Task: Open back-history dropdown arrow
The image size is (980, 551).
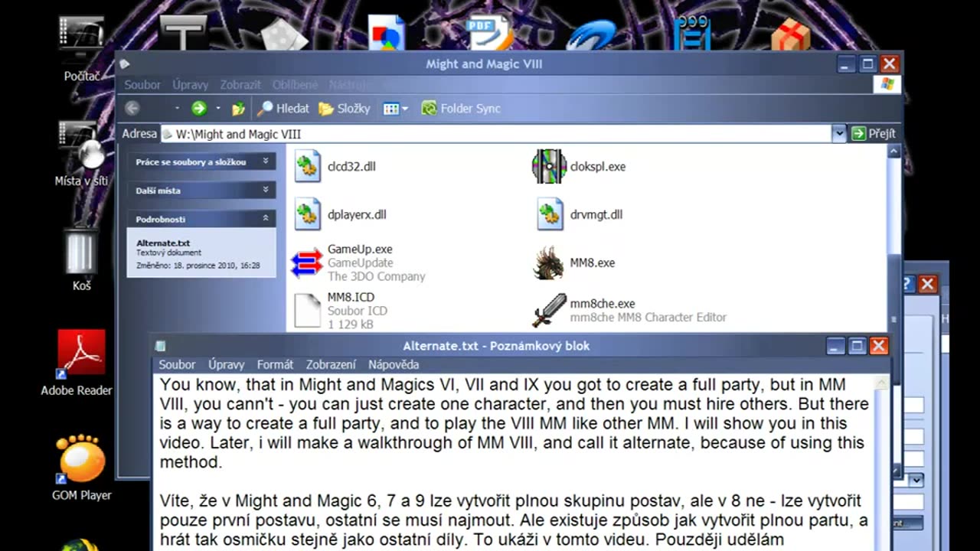Action: pos(177,109)
